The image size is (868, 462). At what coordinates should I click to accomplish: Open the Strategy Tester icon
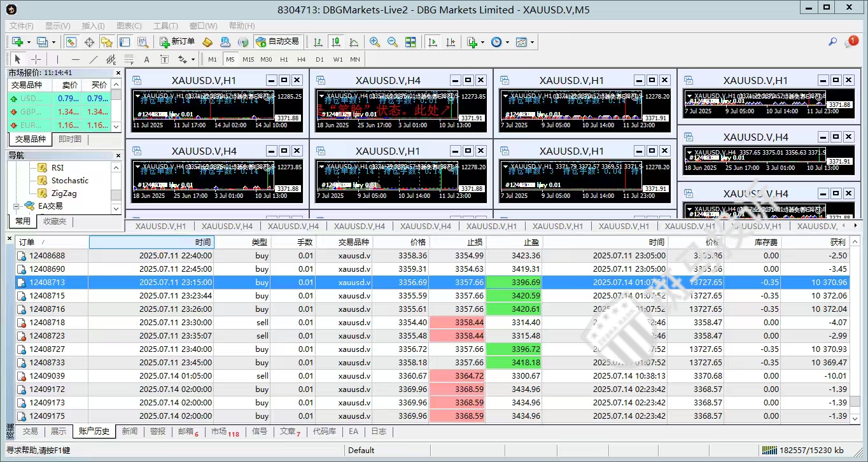tap(143, 42)
